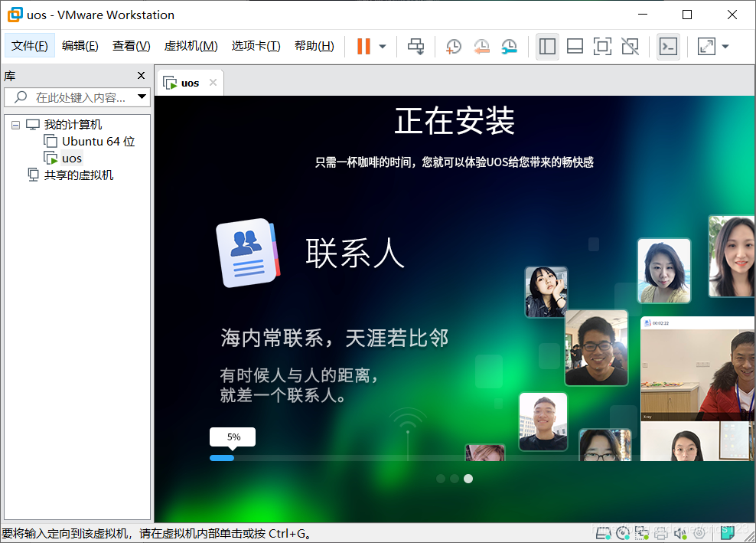Viewport: 756px width, 543px height.
Task: Revert the virtual machine to its snapshot
Action: (x=481, y=47)
